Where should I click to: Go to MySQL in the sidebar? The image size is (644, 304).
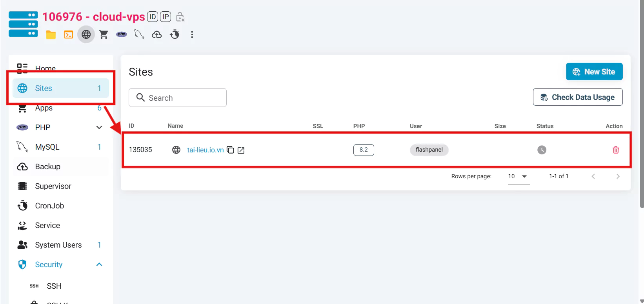point(47,147)
